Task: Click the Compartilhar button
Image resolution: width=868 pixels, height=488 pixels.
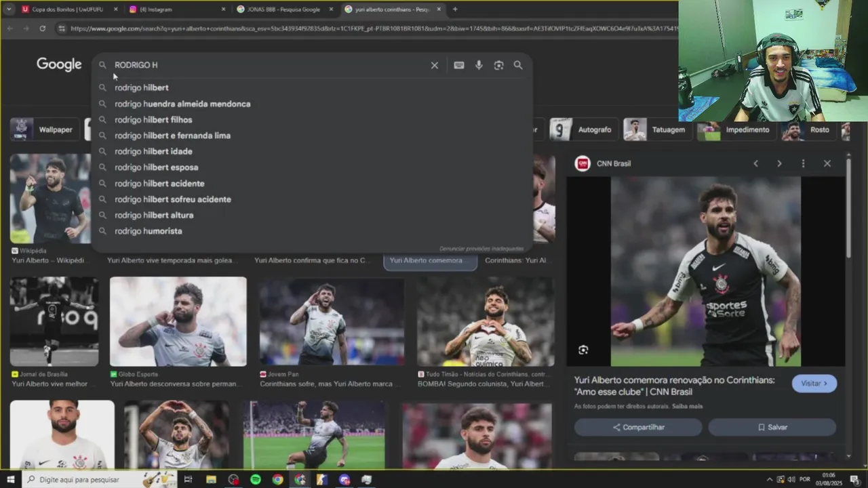Action: 638,427
